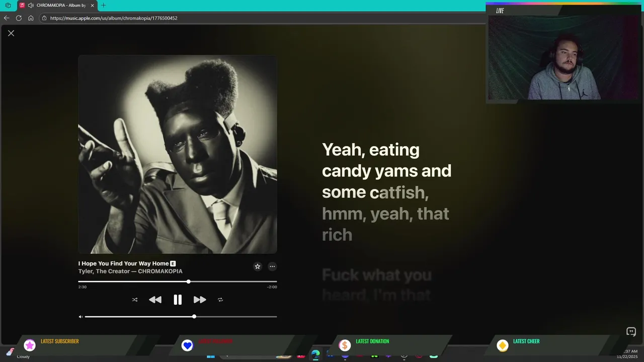The image size is (644, 362).
Task: Go to the browser home page
Action: pos(31,18)
